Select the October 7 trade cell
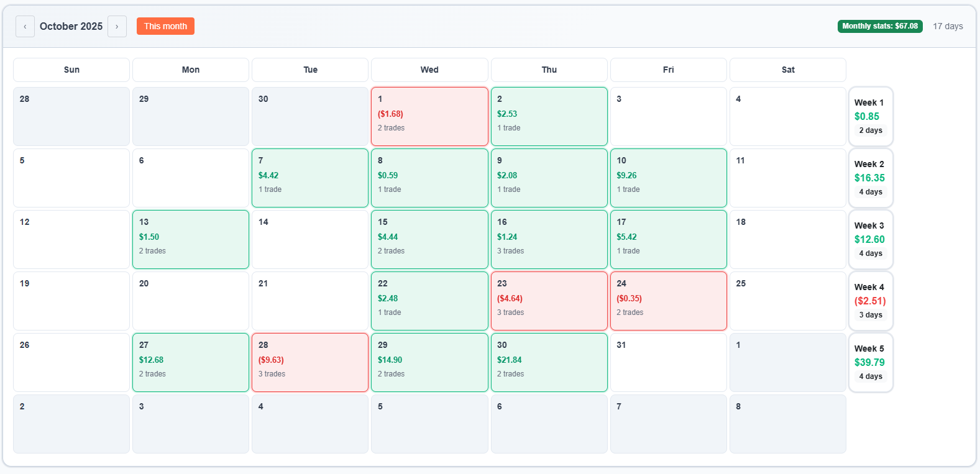980x474 pixels. (x=309, y=178)
